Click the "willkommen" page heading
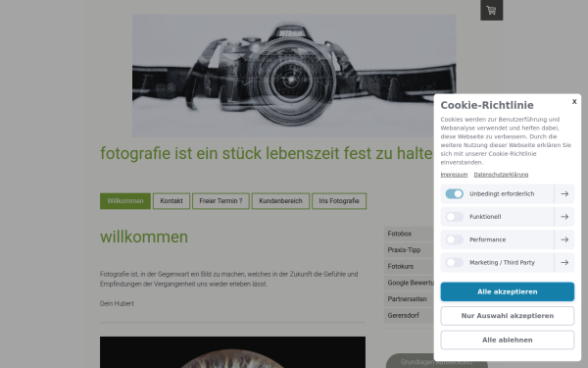The width and height of the screenshot is (588, 368). pyautogui.click(x=144, y=237)
